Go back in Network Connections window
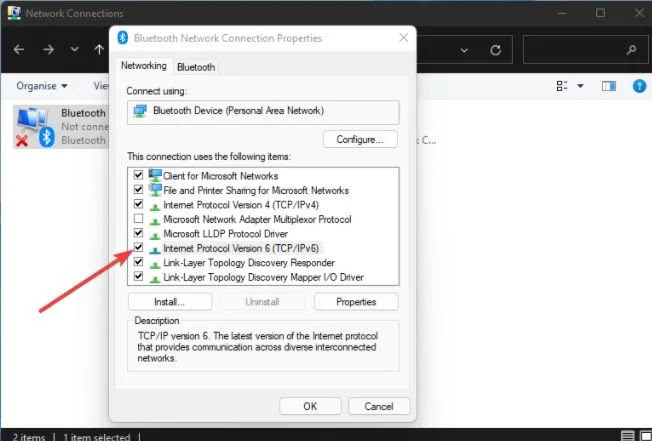The width and height of the screenshot is (652, 441). click(19, 50)
